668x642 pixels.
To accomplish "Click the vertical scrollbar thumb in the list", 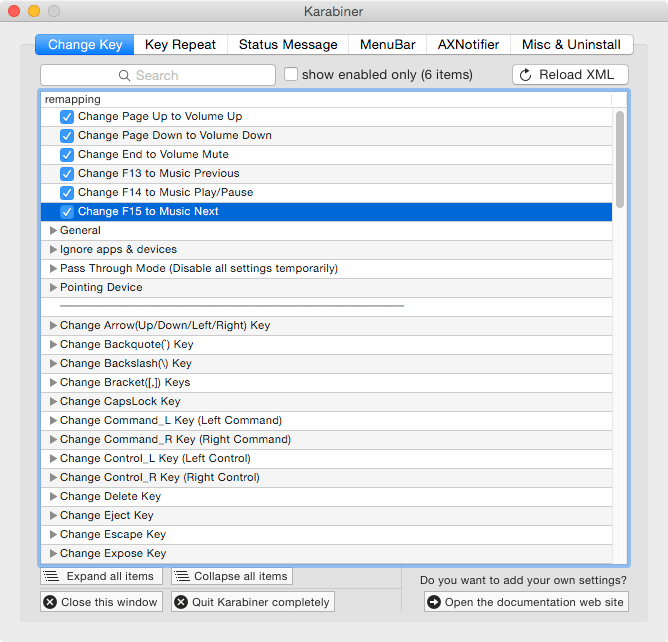I will pos(620,159).
